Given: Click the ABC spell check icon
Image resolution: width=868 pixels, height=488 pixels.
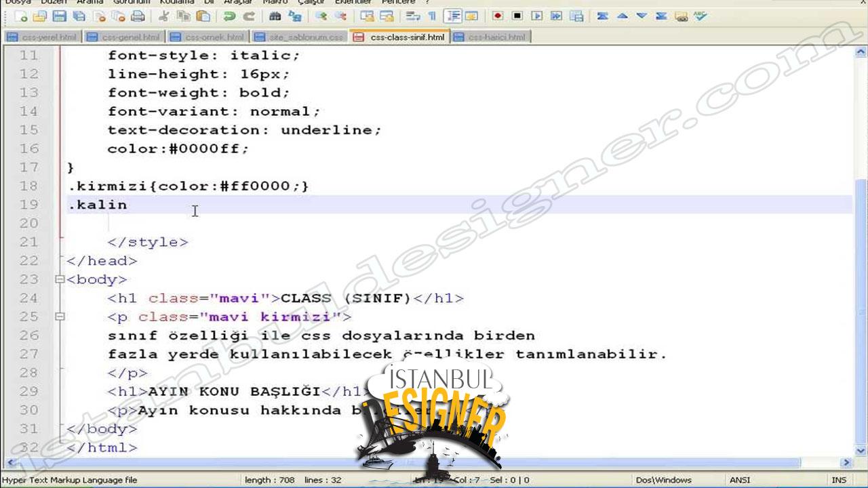Looking at the screenshot, I should pos(701,16).
